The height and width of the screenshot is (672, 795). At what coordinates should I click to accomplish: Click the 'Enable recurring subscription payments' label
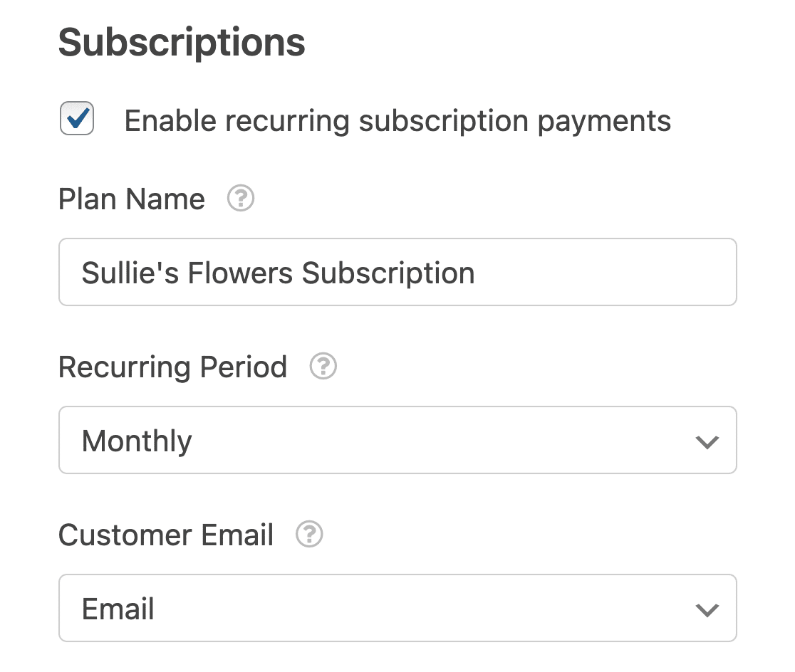click(397, 121)
